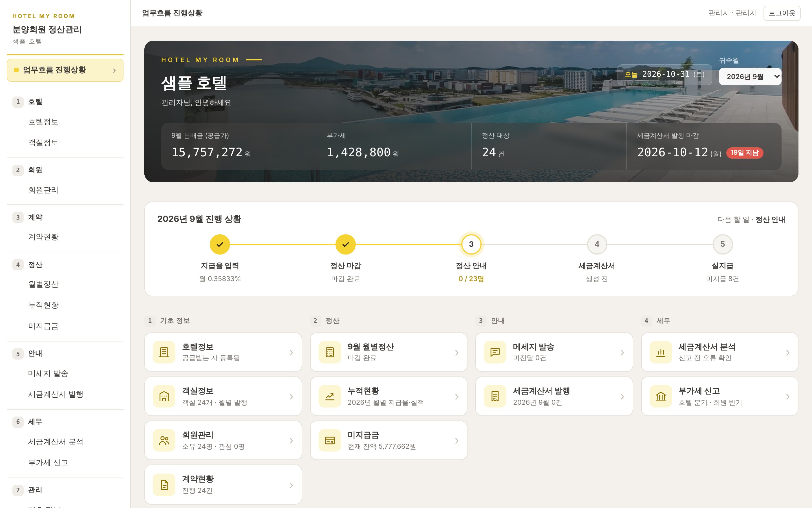This screenshot has width=812, height=508.
Task: Click the chevron on 9월 월별정산 card
Action: pyautogui.click(x=457, y=352)
